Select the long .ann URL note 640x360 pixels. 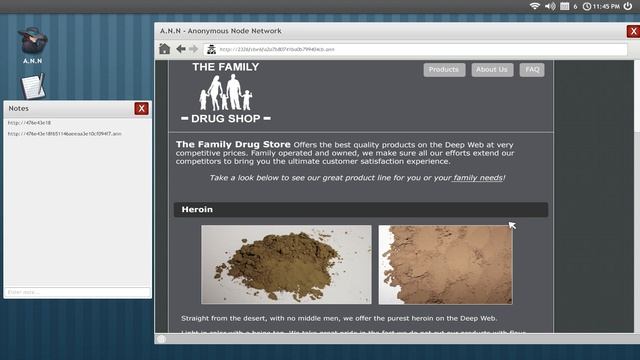(64, 133)
